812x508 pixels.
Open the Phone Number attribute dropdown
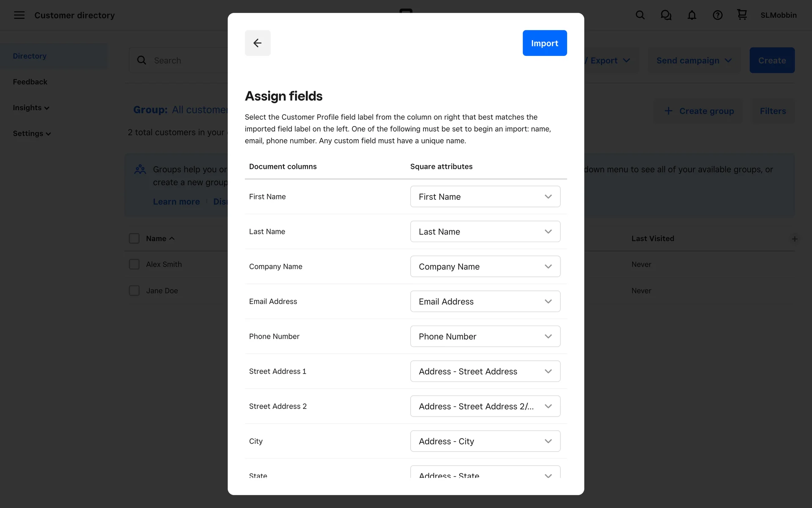(x=485, y=336)
